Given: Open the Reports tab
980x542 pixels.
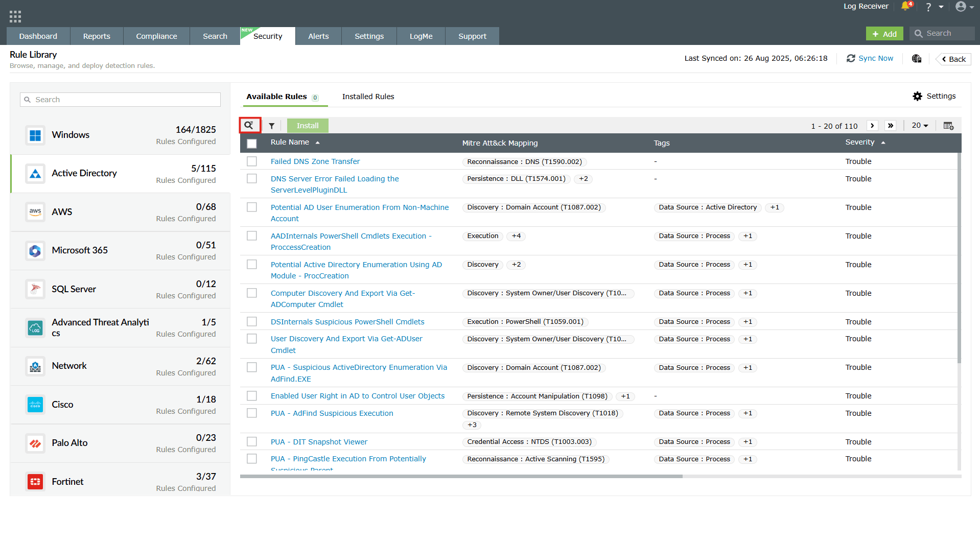Looking at the screenshot, I should coord(97,36).
